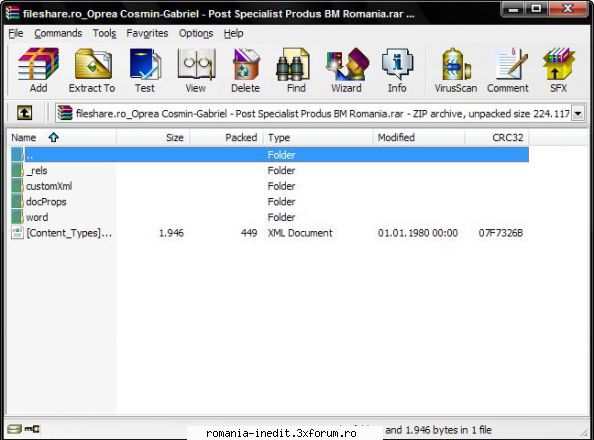Minimize the WinRAR window

[x=513, y=9]
